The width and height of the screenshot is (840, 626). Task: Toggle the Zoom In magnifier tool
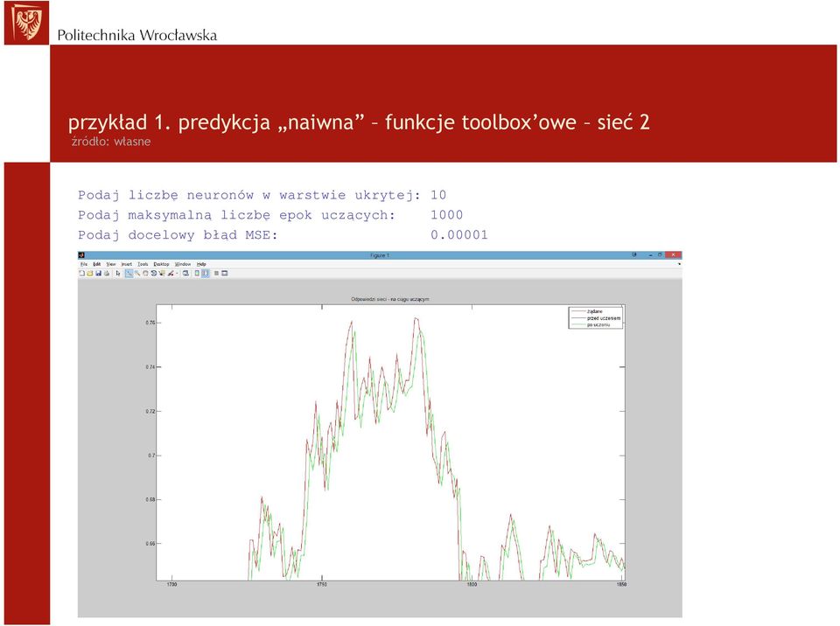pos(129,273)
